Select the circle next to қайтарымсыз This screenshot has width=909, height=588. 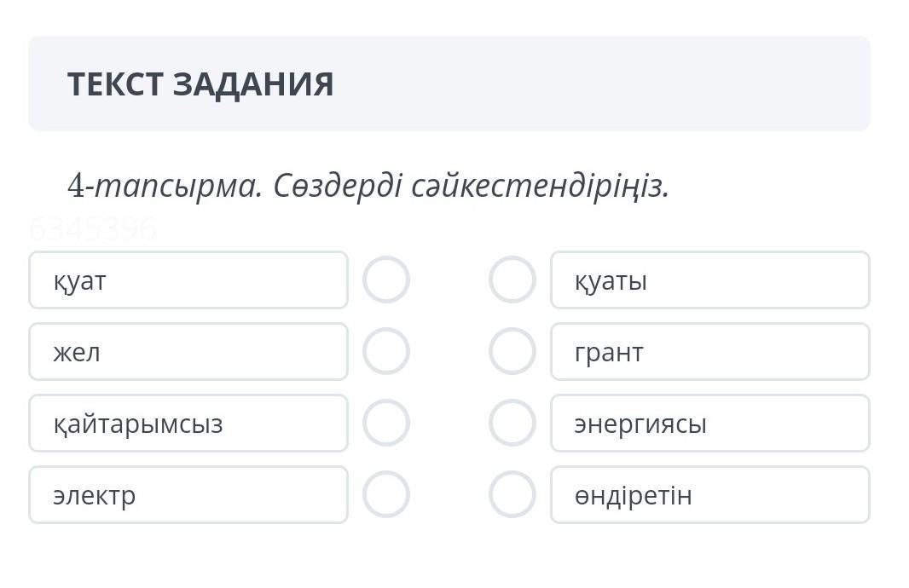click(386, 423)
